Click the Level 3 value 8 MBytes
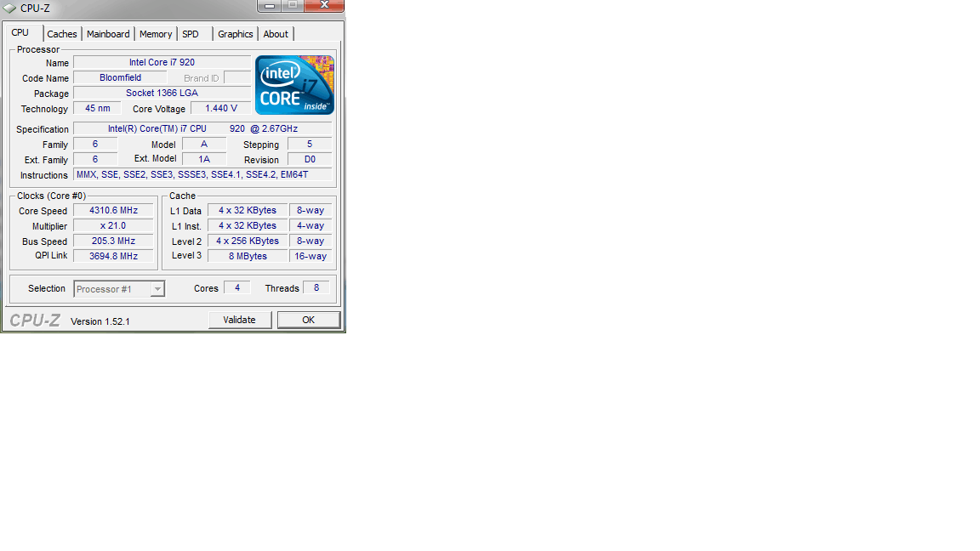Image resolution: width=980 pixels, height=551 pixels. (x=248, y=256)
